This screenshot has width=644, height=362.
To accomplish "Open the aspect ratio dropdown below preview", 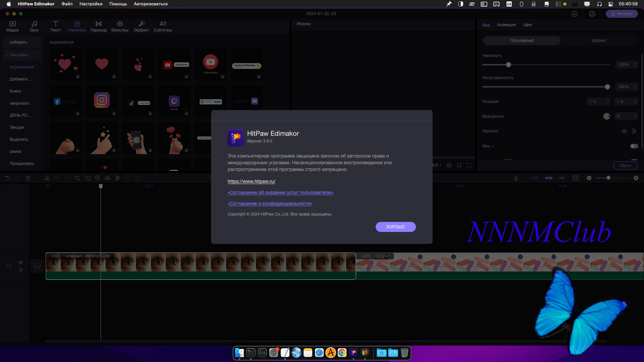I will point(437,165).
